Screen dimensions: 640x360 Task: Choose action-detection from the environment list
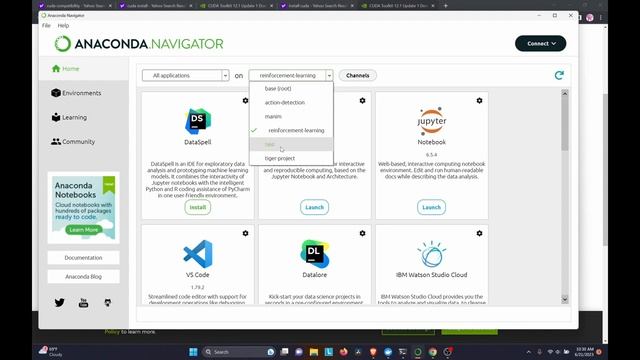pyautogui.click(x=291, y=102)
